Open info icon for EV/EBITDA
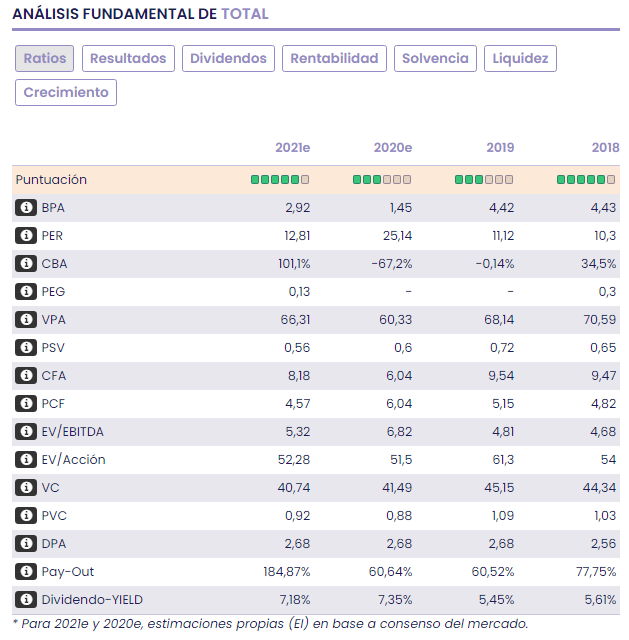The image size is (629, 640). tap(26, 432)
